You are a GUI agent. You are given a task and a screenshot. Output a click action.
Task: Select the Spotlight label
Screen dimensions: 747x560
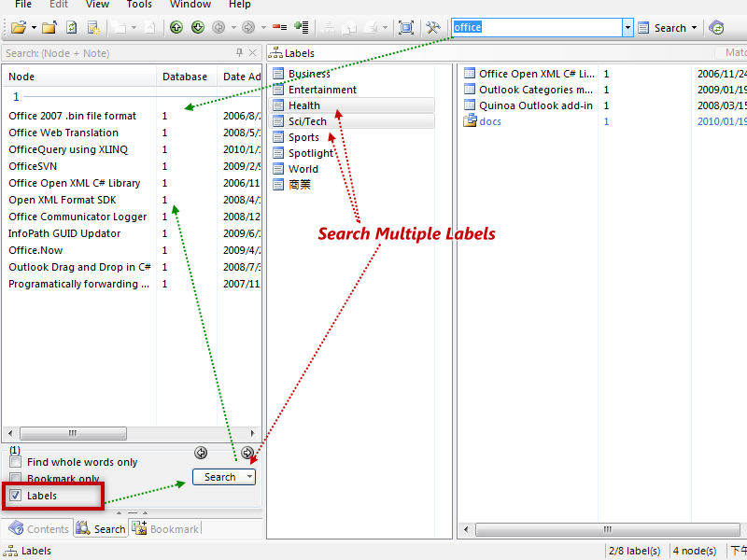(311, 153)
